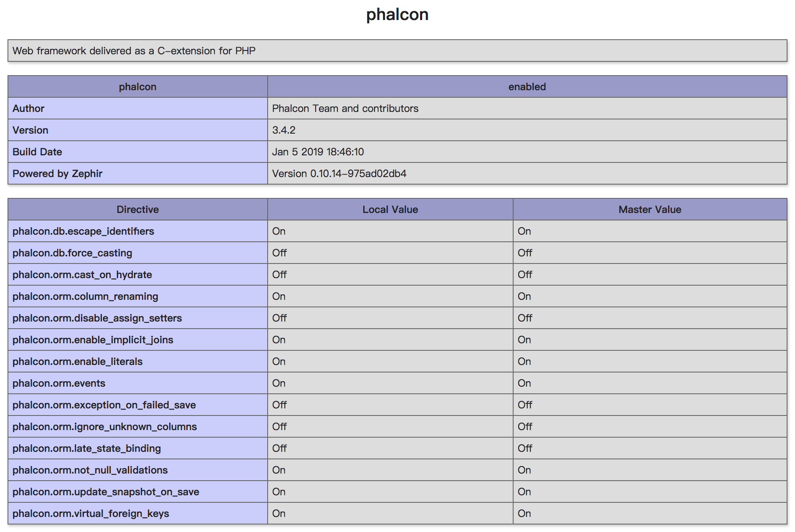Click Master Value of phalcon.orm.column_renaming
Viewport: 795px width, 532px height.
pyautogui.click(x=524, y=296)
